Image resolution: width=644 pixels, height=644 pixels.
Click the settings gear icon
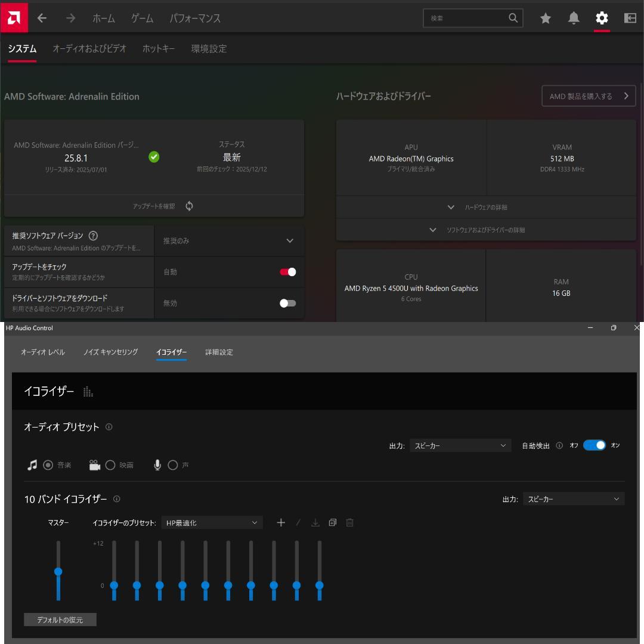pos(602,18)
